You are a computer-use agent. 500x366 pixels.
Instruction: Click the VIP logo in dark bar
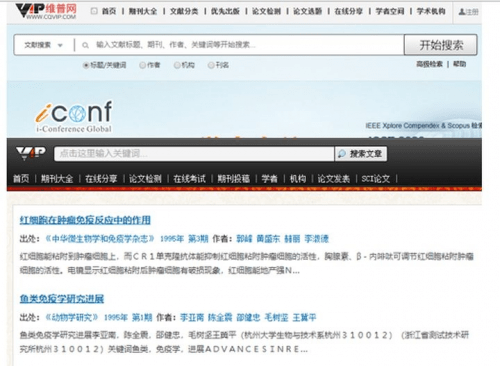click(31, 153)
